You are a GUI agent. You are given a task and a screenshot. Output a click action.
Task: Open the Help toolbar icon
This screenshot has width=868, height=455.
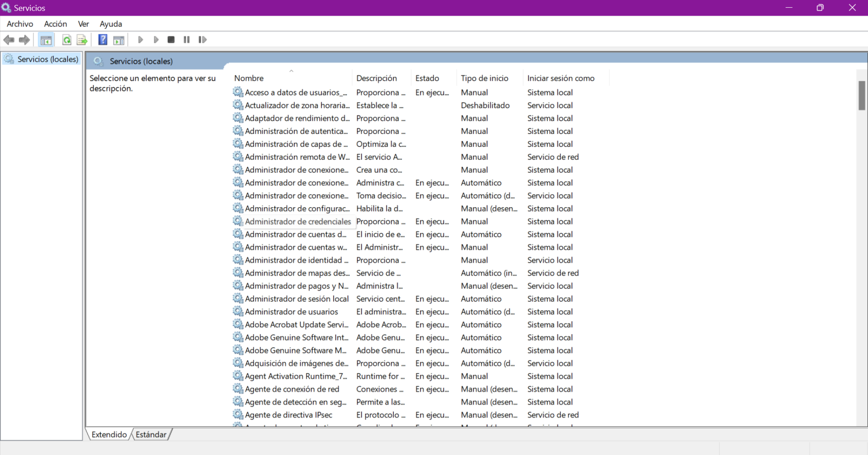(103, 40)
